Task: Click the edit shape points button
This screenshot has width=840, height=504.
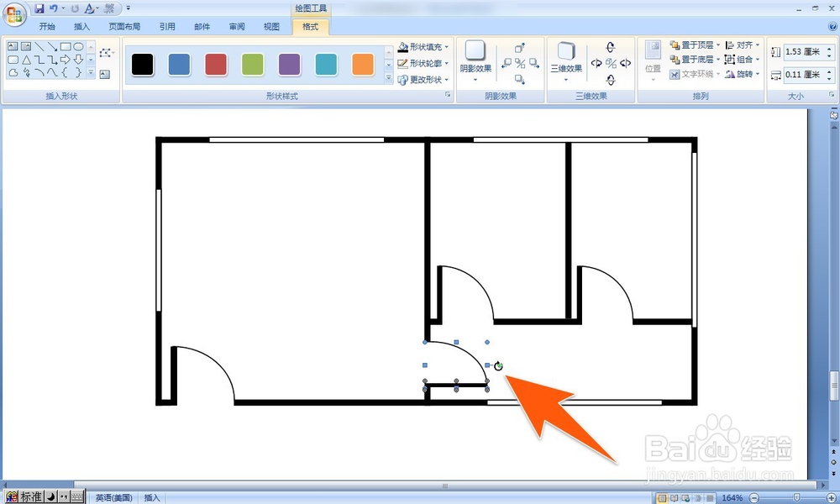Action: pos(107,52)
